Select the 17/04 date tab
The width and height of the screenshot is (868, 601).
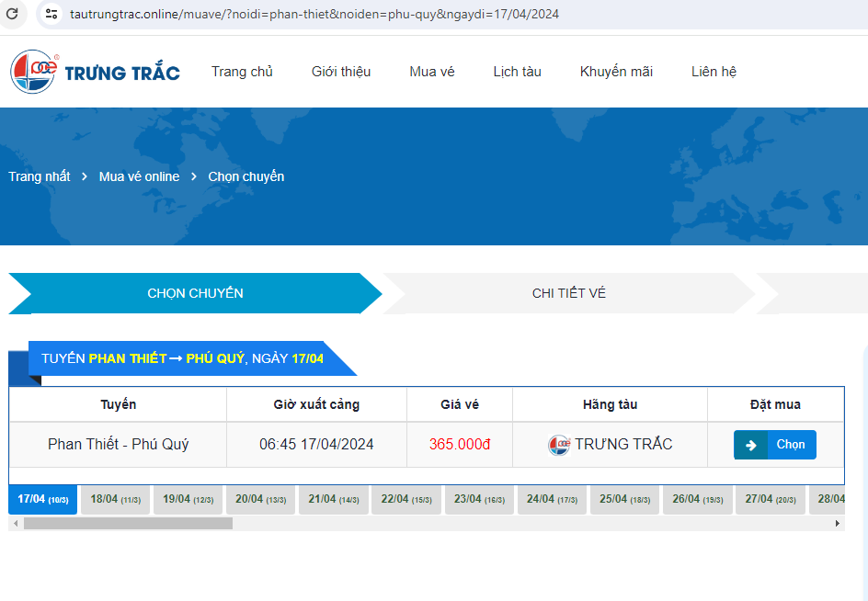click(42, 499)
